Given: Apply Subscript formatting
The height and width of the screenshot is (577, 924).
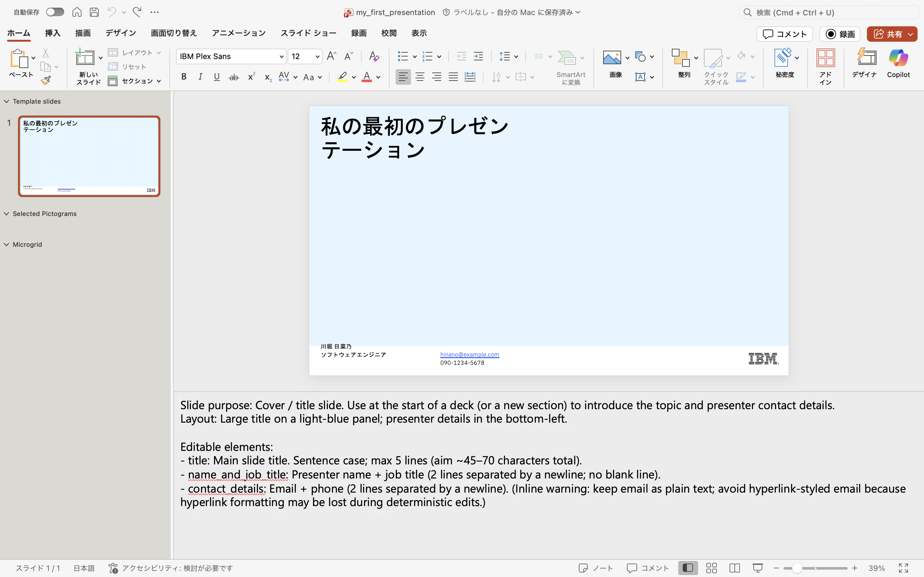Looking at the screenshot, I should (268, 77).
